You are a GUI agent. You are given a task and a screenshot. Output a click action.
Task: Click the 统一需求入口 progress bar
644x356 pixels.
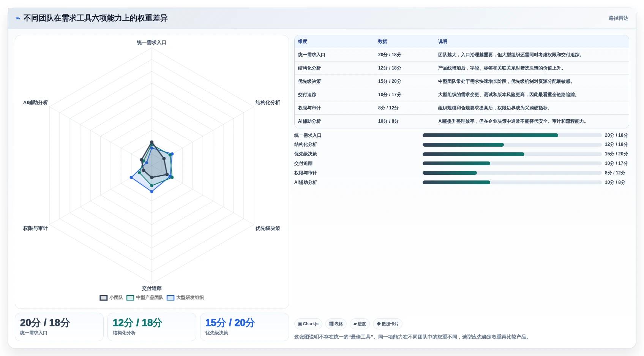pos(512,135)
